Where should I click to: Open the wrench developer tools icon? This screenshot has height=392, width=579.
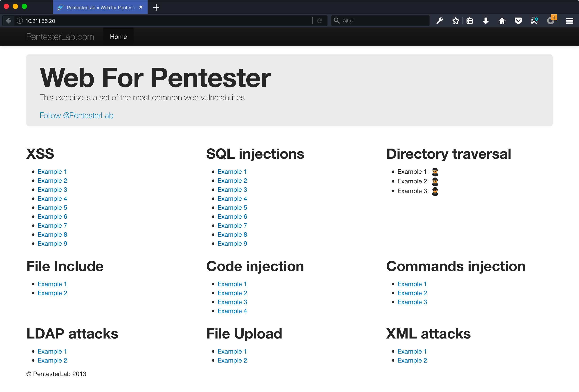coord(440,21)
